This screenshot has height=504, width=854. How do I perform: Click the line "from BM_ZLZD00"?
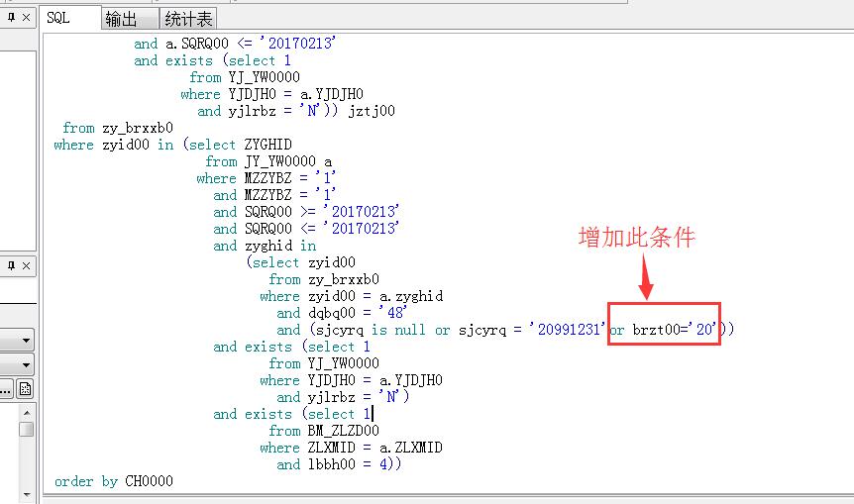pyautogui.click(x=324, y=431)
